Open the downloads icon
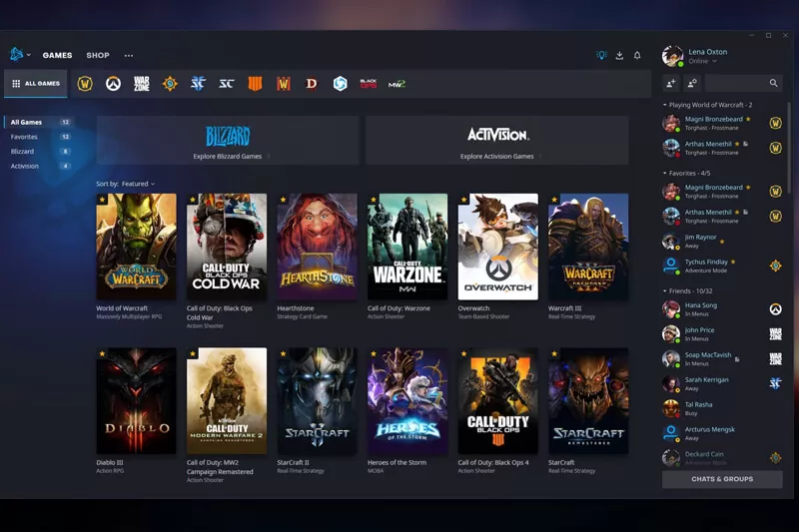Image resolution: width=799 pixels, height=532 pixels. click(x=619, y=55)
